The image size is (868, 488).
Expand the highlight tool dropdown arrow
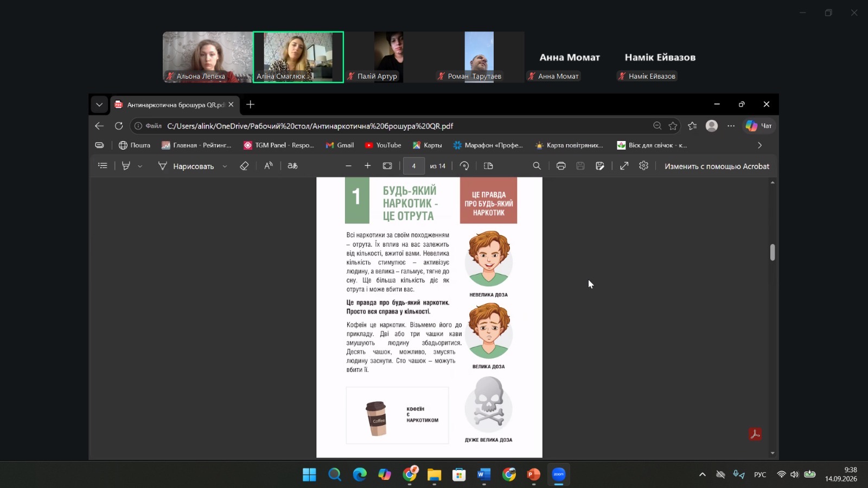140,166
